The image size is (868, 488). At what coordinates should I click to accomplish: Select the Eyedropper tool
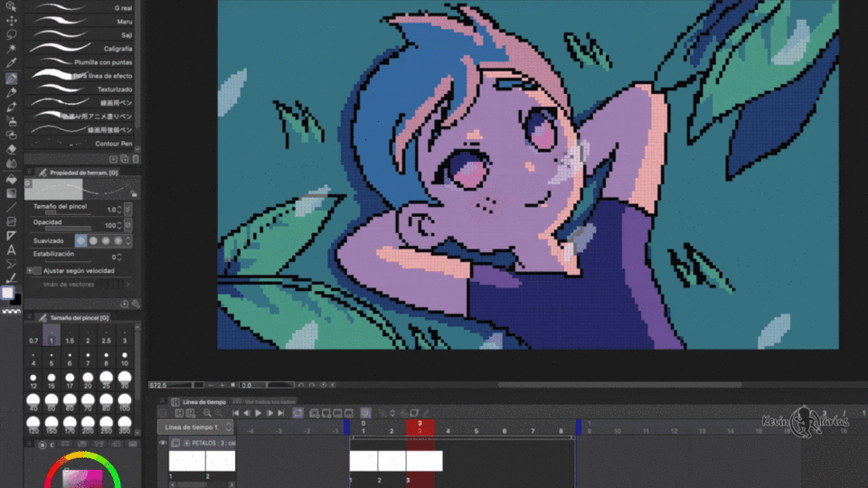tap(11, 63)
